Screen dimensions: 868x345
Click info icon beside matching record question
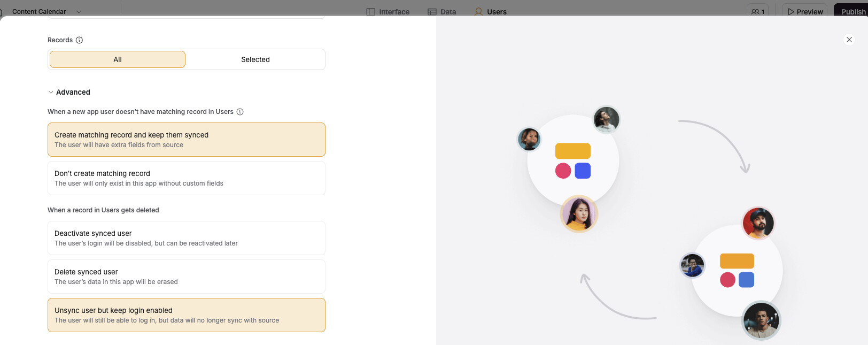click(x=240, y=112)
